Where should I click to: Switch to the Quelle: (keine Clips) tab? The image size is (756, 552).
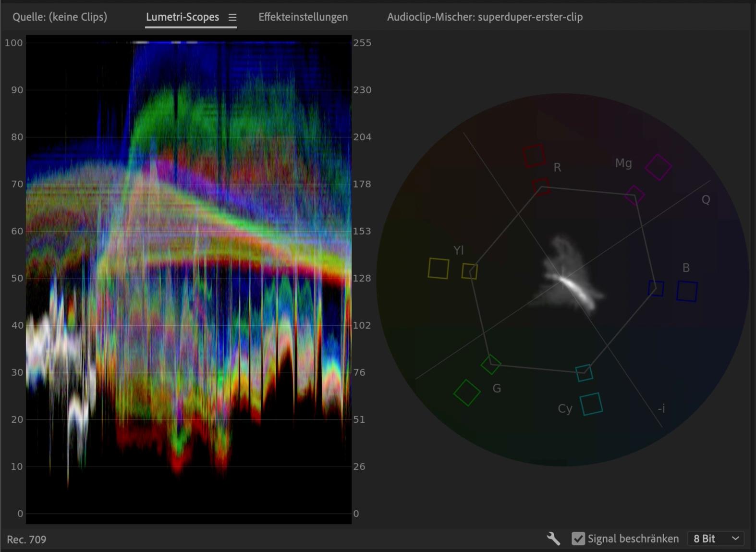[60, 17]
